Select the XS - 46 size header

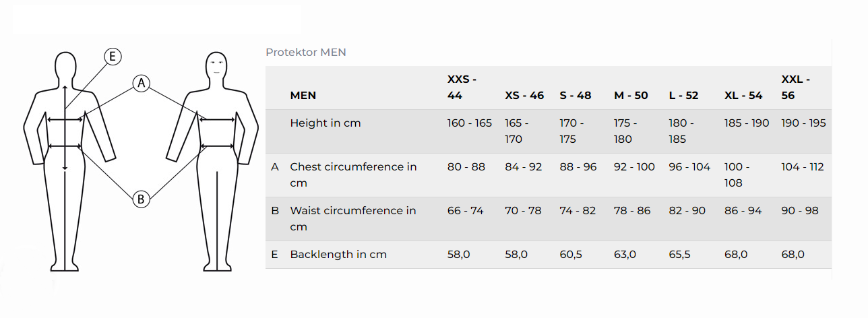pyautogui.click(x=524, y=96)
